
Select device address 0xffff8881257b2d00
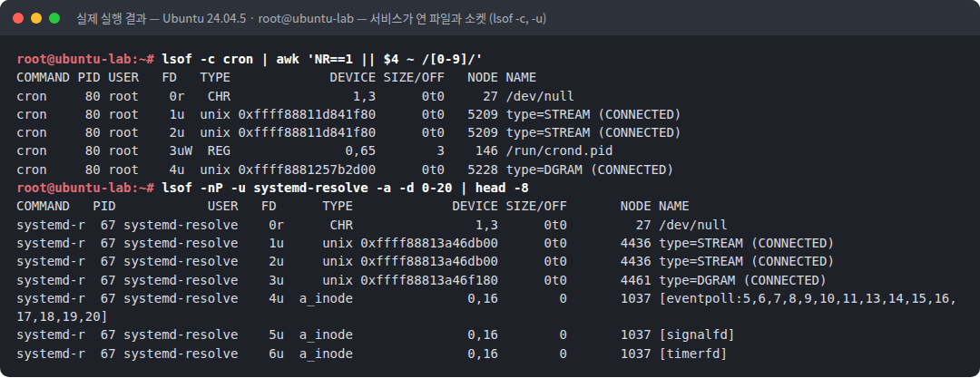pos(307,170)
